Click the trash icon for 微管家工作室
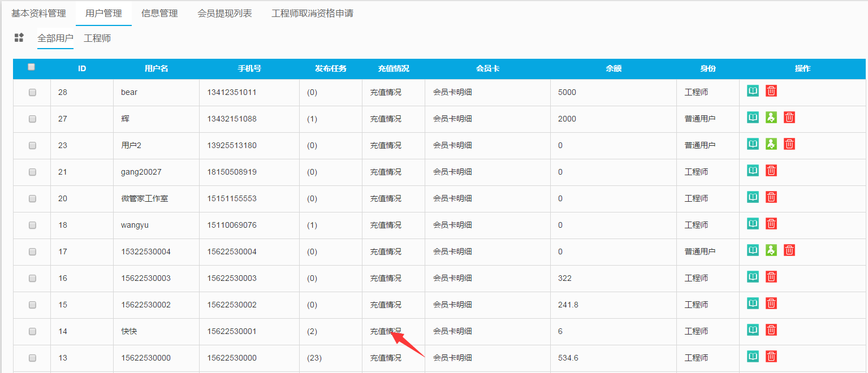Screen dimensions: 868x373 click(771, 197)
